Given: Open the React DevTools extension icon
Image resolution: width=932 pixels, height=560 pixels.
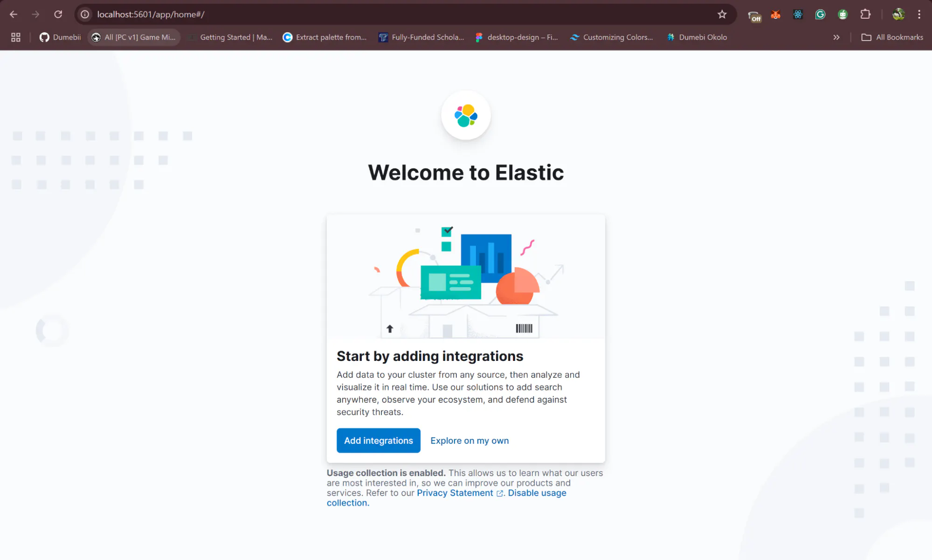Looking at the screenshot, I should [798, 14].
